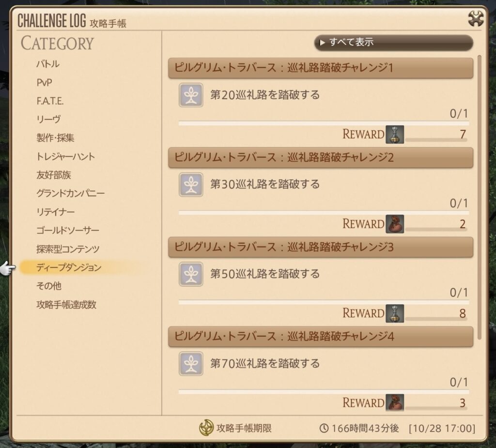The image size is (496, 448).
Task: Click the challenge icon for 第20巡礼路を踏破する
Action: [x=191, y=95]
